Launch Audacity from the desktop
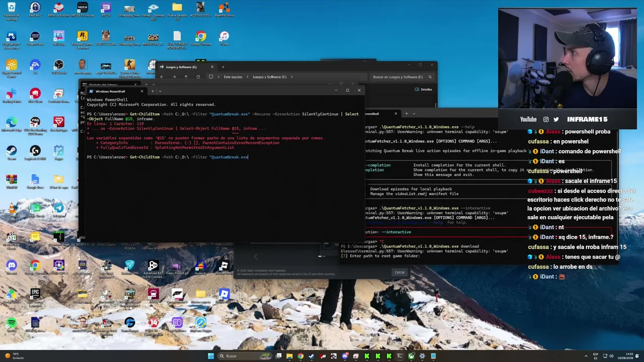The height and width of the screenshot is (362, 644). 200,267
